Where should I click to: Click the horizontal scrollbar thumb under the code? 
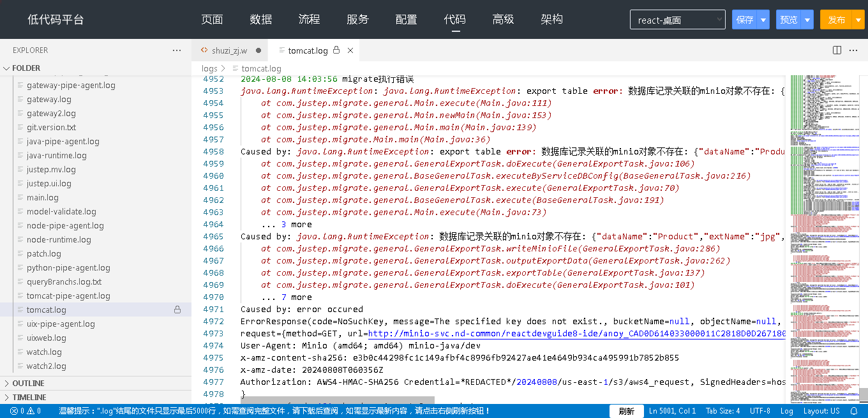point(338,400)
